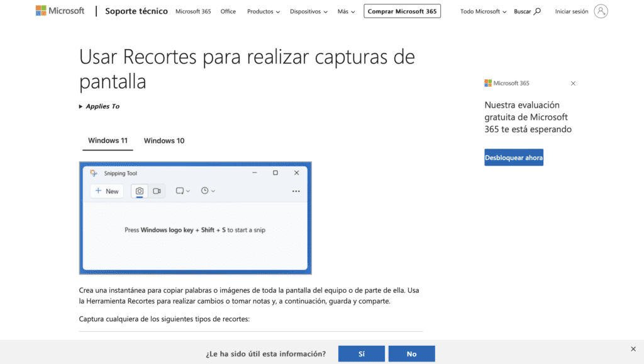Click Comprar Microsoft 365 button
The width and height of the screenshot is (644, 364).
tap(402, 11)
